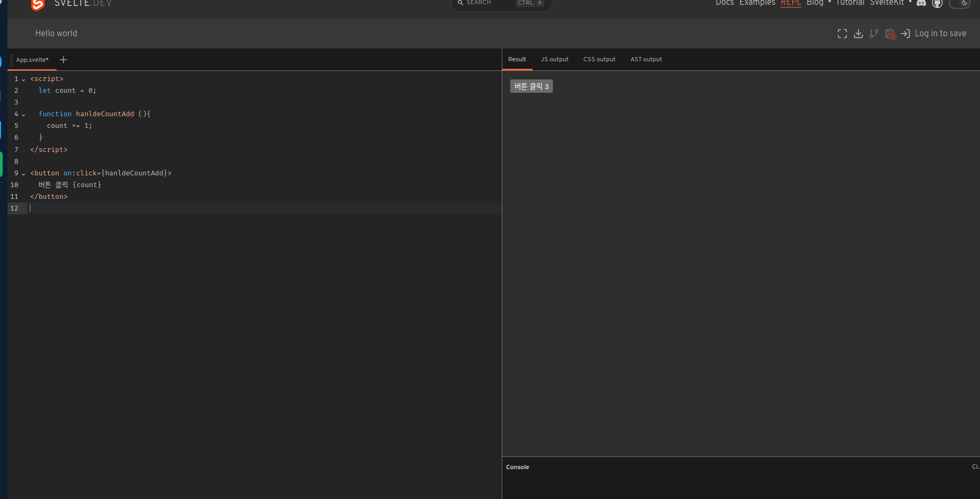Download the project as zip
This screenshot has height=499, width=980.
[x=858, y=34]
